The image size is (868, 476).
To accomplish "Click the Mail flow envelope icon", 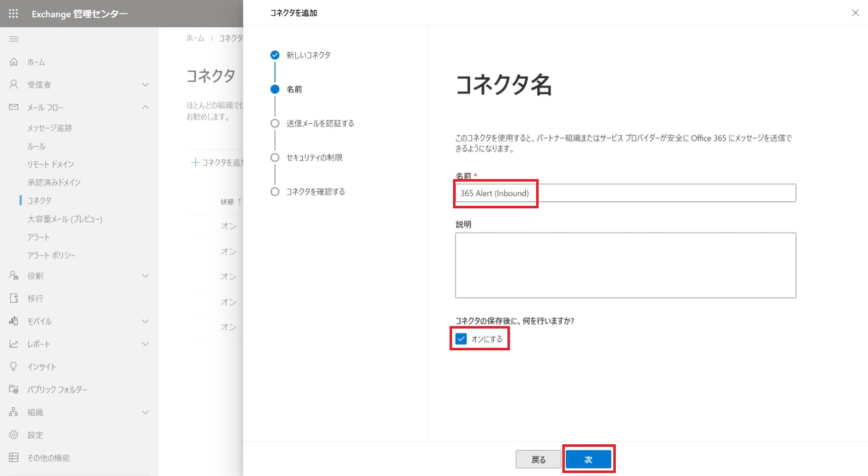I will tap(14, 107).
